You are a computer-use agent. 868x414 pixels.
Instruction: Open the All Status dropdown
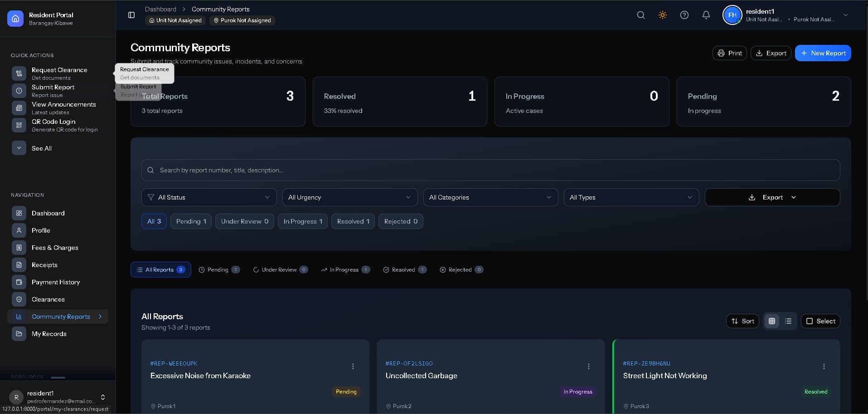209,197
